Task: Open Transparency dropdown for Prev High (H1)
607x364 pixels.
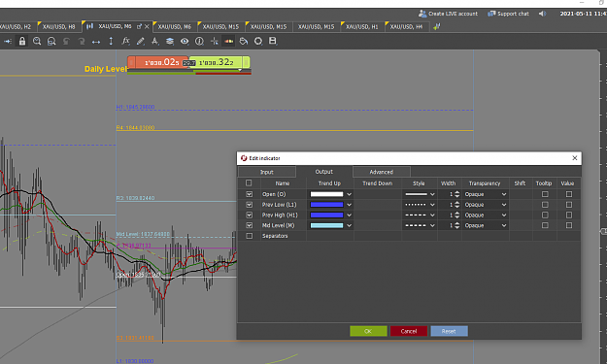Action: pyautogui.click(x=486, y=215)
